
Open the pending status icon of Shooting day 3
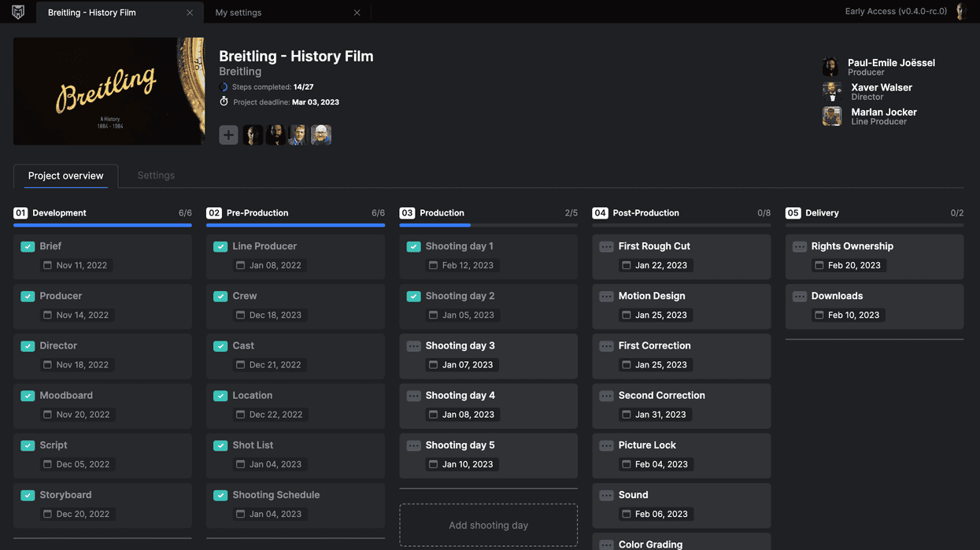[413, 346]
